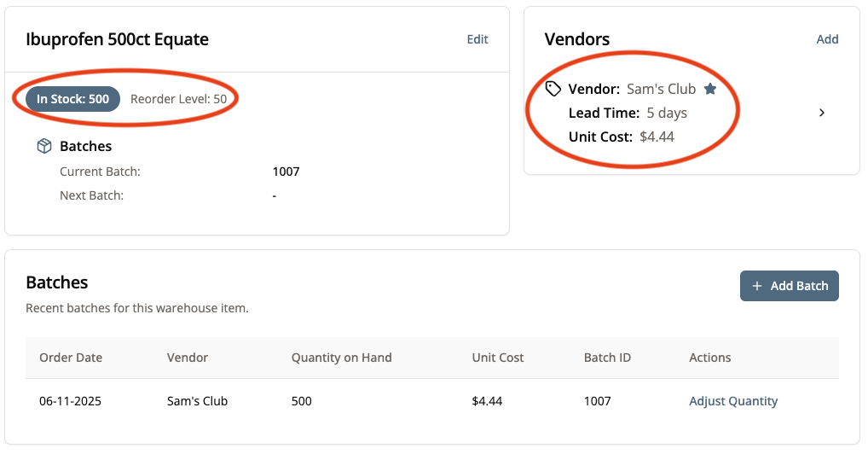Click the Reorder Level: 50 label
Screen dimensions: 868x454
coord(178,99)
